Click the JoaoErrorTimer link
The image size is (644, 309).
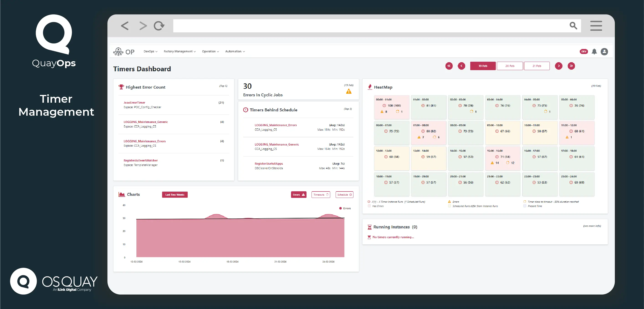(134, 102)
